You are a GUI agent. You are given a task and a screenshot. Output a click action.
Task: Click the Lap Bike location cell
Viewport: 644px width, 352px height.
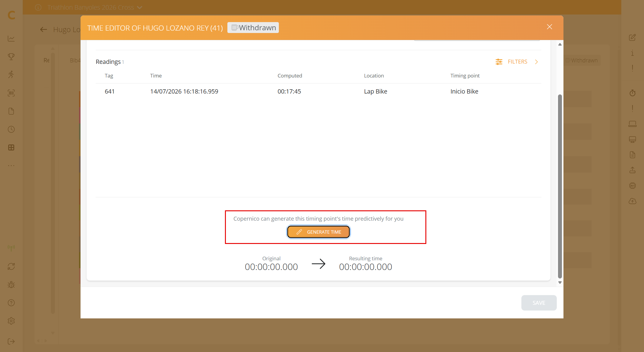tap(375, 91)
